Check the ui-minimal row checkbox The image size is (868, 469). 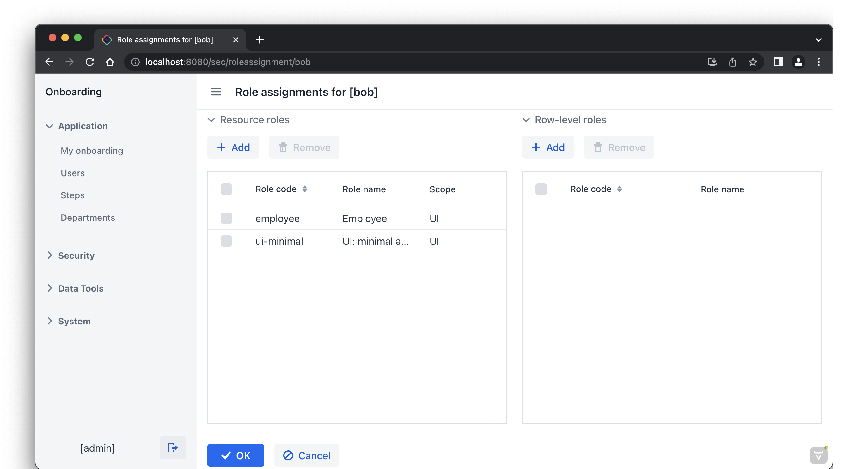point(226,241)
